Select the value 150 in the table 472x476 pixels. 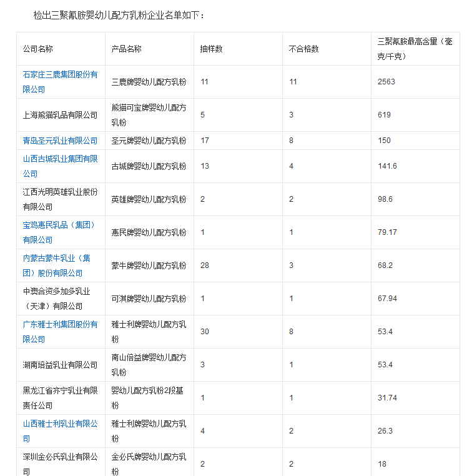[x=384, y=141]
